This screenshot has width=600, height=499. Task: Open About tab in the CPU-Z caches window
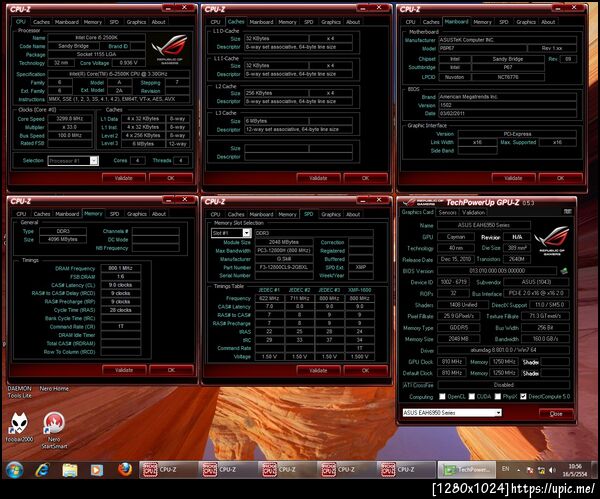pyautogui.click(x=353, y=22)
